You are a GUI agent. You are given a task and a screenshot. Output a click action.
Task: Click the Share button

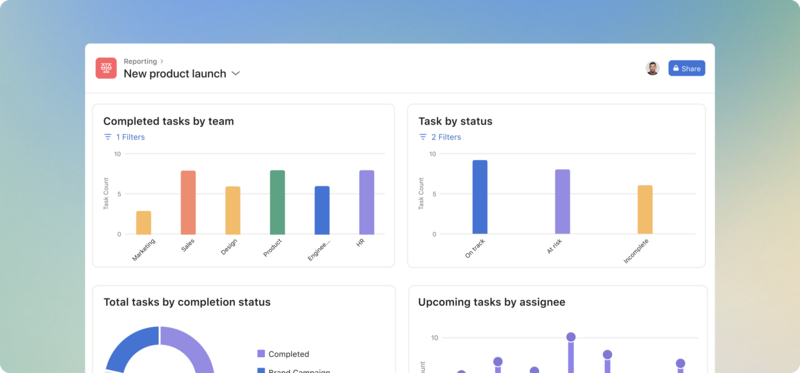687,68
